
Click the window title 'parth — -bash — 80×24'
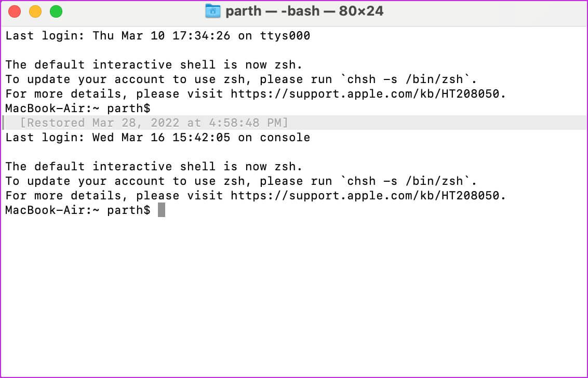click(x=304, y=11)
